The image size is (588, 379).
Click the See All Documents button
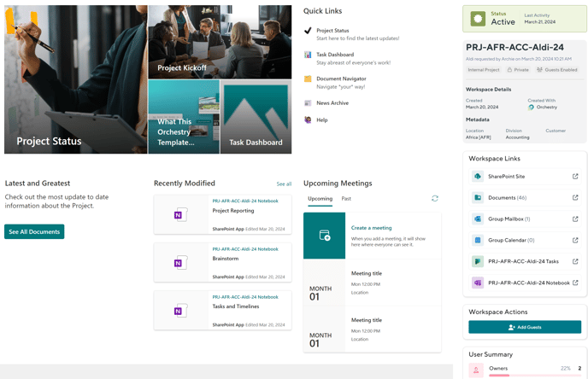34,231
